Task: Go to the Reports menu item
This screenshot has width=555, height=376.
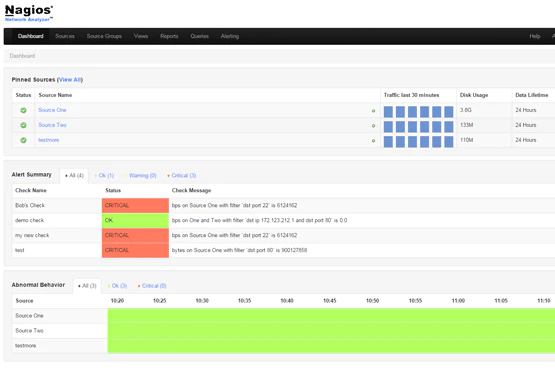Action: click(169, 36)
